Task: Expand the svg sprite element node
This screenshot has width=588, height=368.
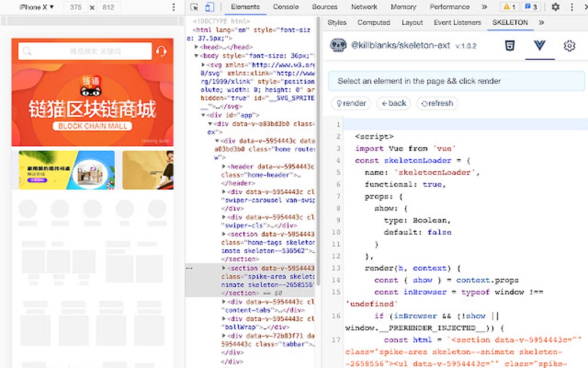Action: pos(203,65)
